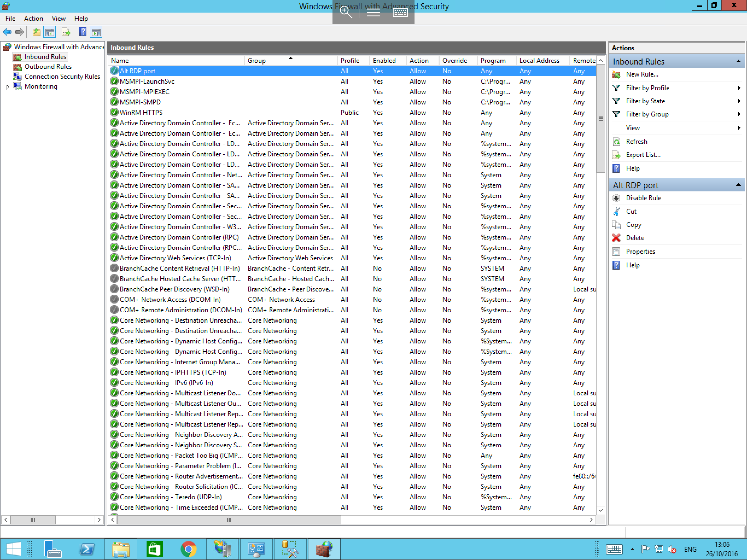Image resolution: width=747 pixels, height=560 pixels.
Task: Click the keyboard icon in top overlay
Action: click(x=401, y=13)
